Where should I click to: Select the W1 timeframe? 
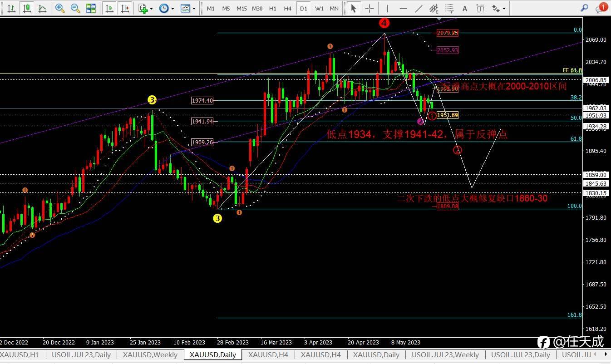(x=319, y=8)
